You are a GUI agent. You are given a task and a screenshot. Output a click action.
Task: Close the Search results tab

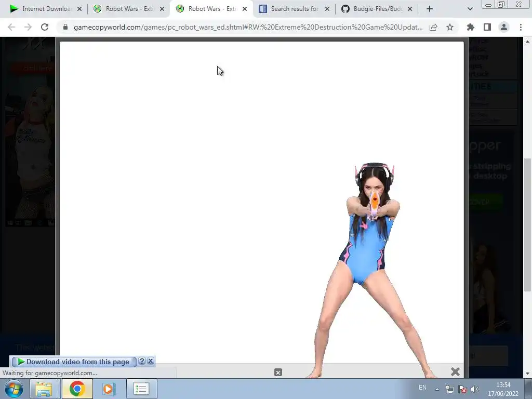(327, 9)
